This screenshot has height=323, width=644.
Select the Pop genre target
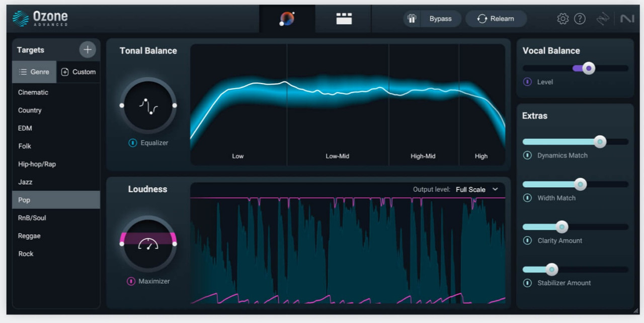tap(56, 200)
